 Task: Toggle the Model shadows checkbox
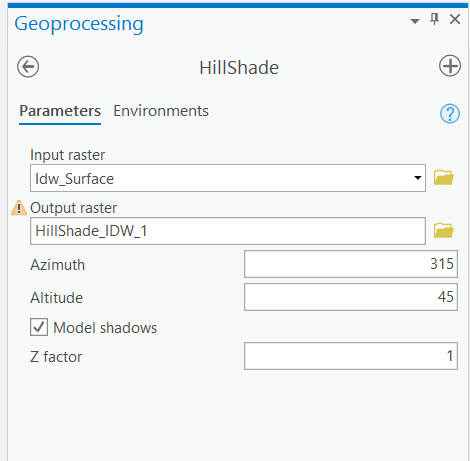[x=39, y=327]
